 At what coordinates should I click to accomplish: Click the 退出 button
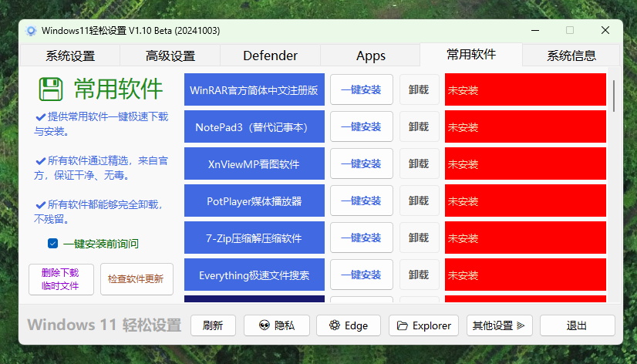[x=578, y=325]
